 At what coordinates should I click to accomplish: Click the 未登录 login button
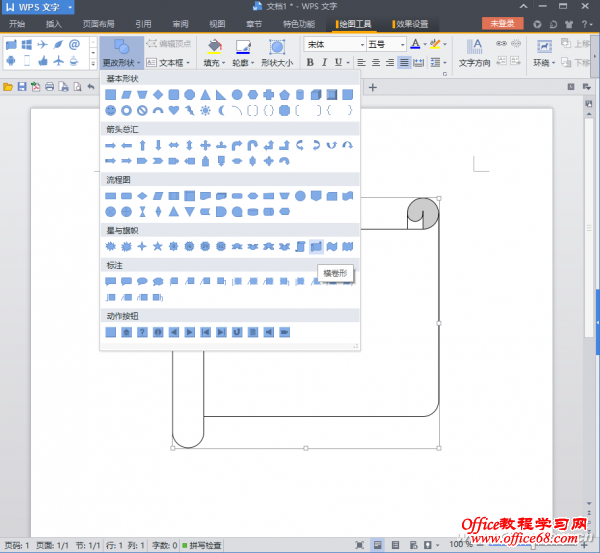coord(502,23)
